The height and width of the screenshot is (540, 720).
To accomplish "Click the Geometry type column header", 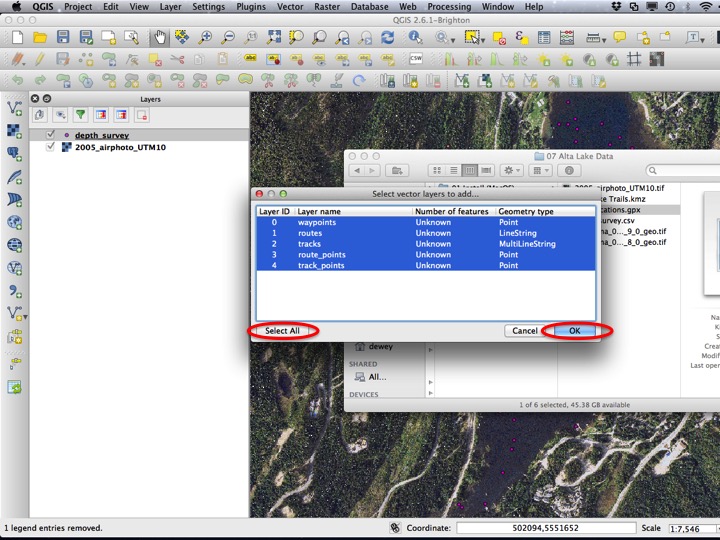I will (546, 211).
